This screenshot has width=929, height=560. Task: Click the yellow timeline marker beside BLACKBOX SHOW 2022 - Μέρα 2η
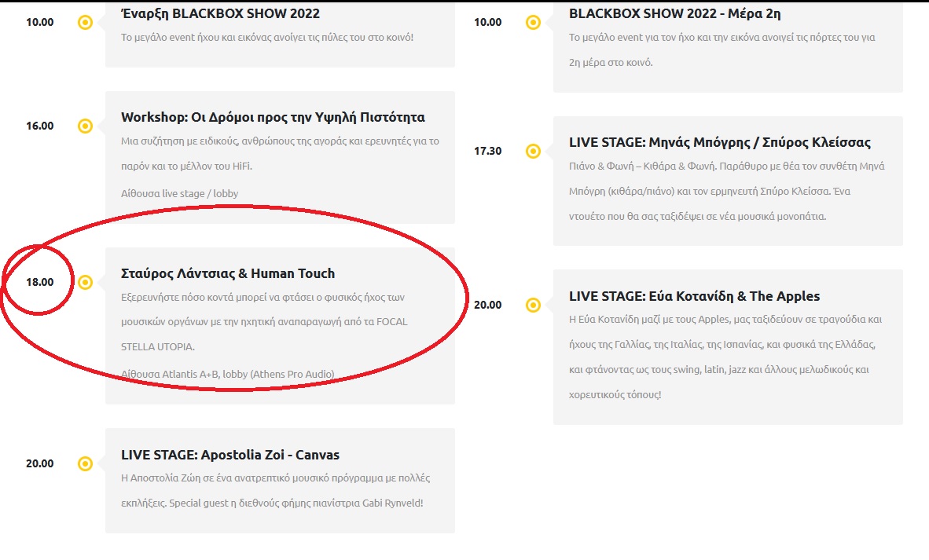coord(533,23)
